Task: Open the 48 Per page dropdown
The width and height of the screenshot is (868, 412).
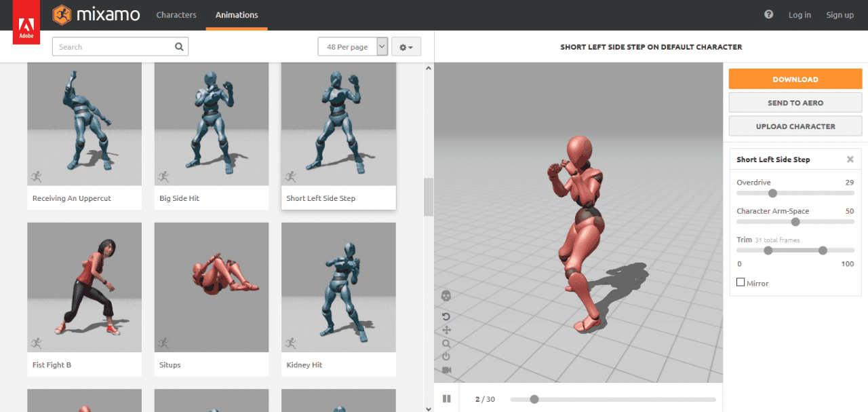Action: point(353,47)
